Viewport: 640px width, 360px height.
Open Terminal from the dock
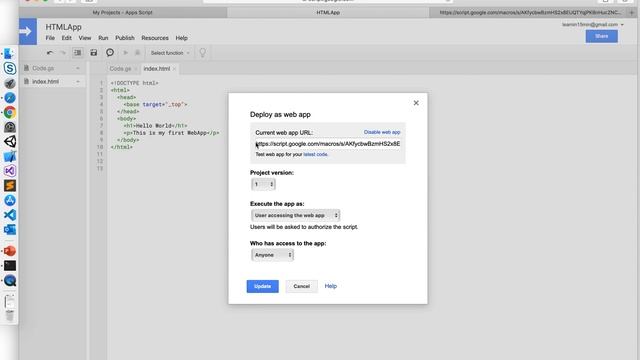click(x=10, y=266)
